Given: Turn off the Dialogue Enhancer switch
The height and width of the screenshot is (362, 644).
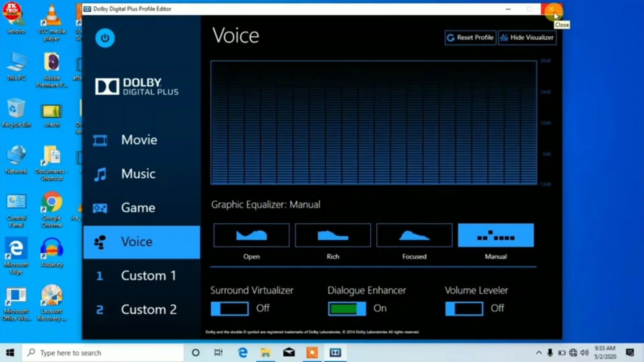Looking at the screenshot, I should tap(347, 308).
